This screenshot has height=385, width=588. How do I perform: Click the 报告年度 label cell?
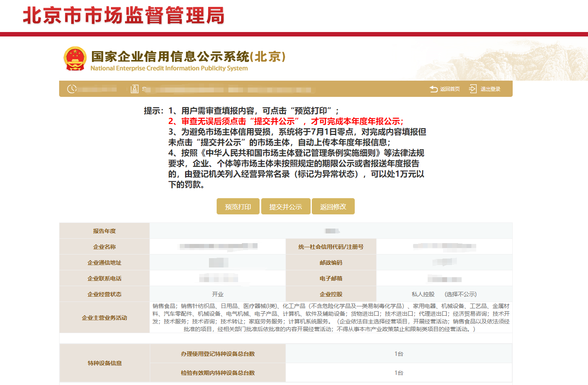click(x=104, y=231)
